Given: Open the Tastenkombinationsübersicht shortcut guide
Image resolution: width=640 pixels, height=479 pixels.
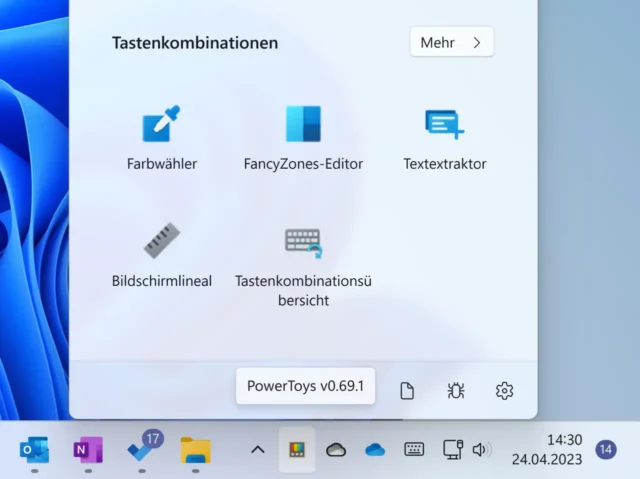Looking at the screenshot, I should 303,242.
